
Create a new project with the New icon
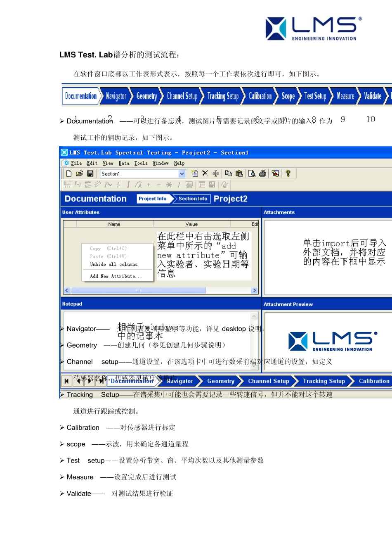pyautogui.click(x=69, y=174)
